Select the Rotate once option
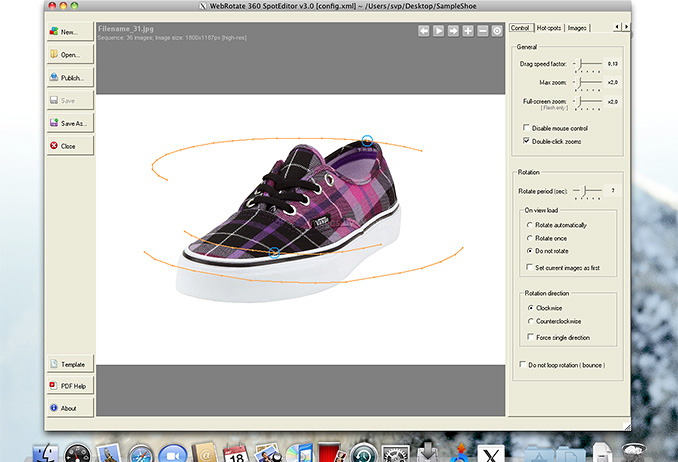The height and width of the screenshot is (462, 678). point(530,238)
